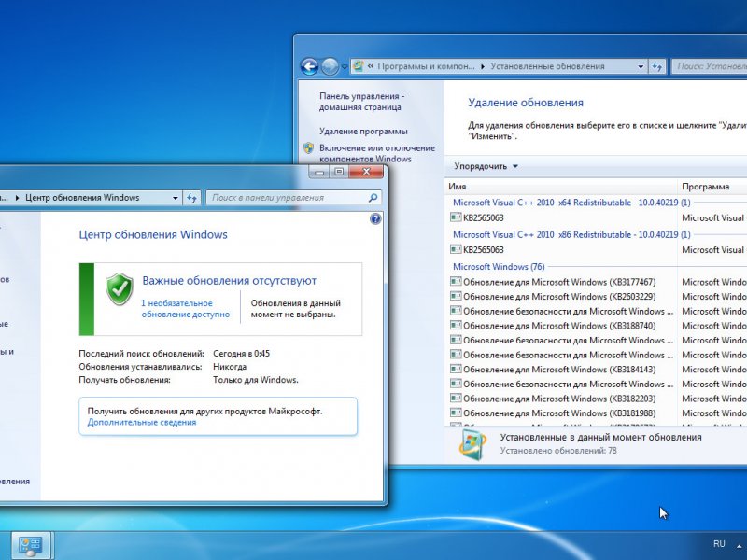Viewport: 747px width, 560px height.
Task: Click icon of update KB3181988
Action: click(456, 413)
